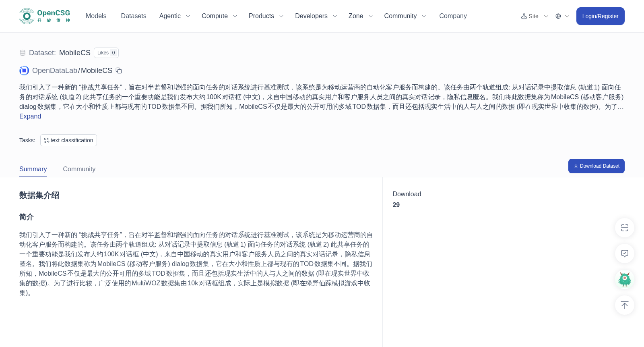Open the Company page
The image size is (644, 347).
[x=453, y=16]
